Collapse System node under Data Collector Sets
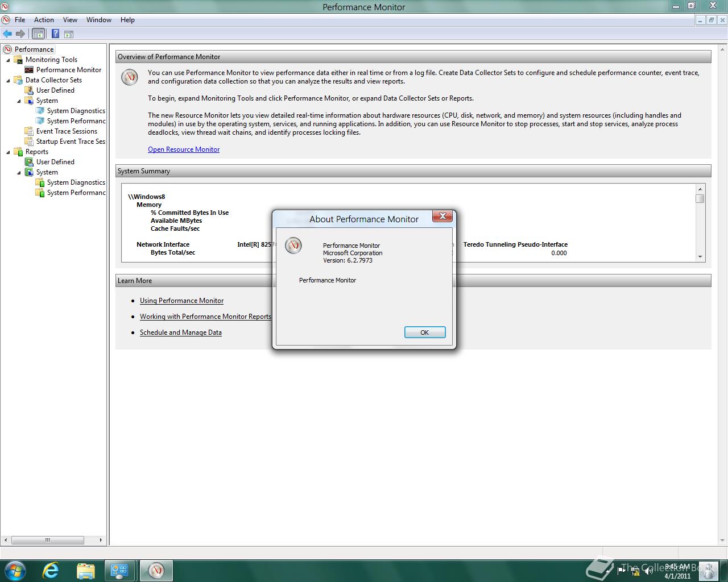728x582 pixels. [19, 101]
